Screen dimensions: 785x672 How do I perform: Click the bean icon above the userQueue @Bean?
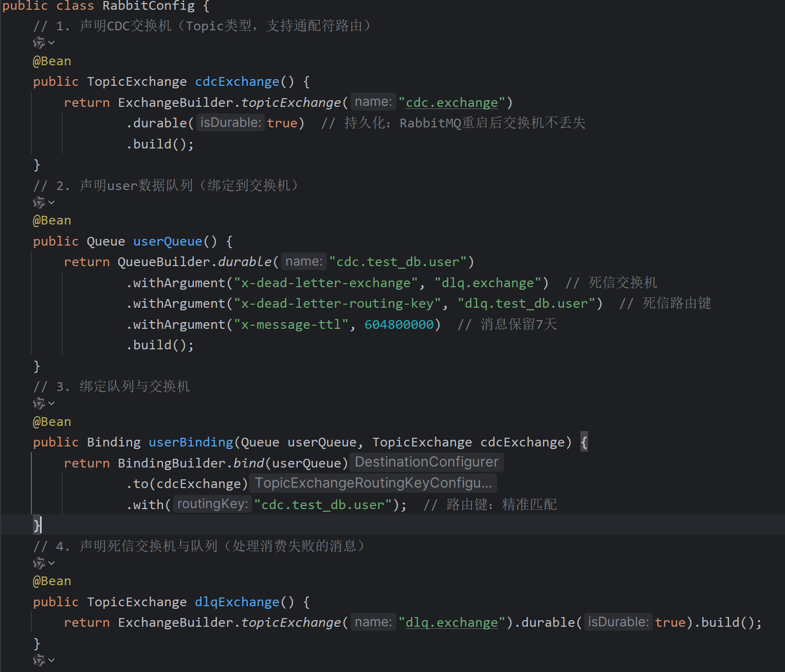coord(39,202)
